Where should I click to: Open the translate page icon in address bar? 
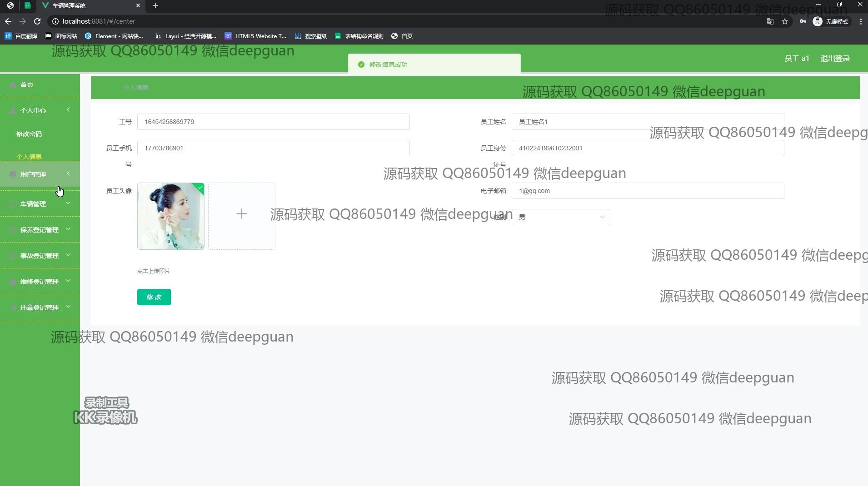point(770,21)
